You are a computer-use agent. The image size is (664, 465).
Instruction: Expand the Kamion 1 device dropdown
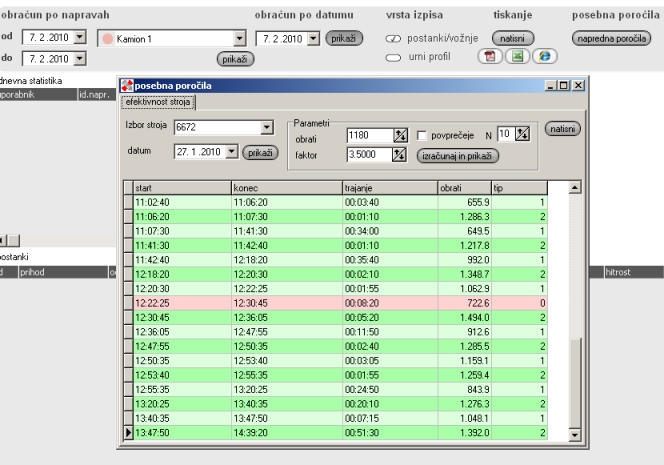pos(239,39)
